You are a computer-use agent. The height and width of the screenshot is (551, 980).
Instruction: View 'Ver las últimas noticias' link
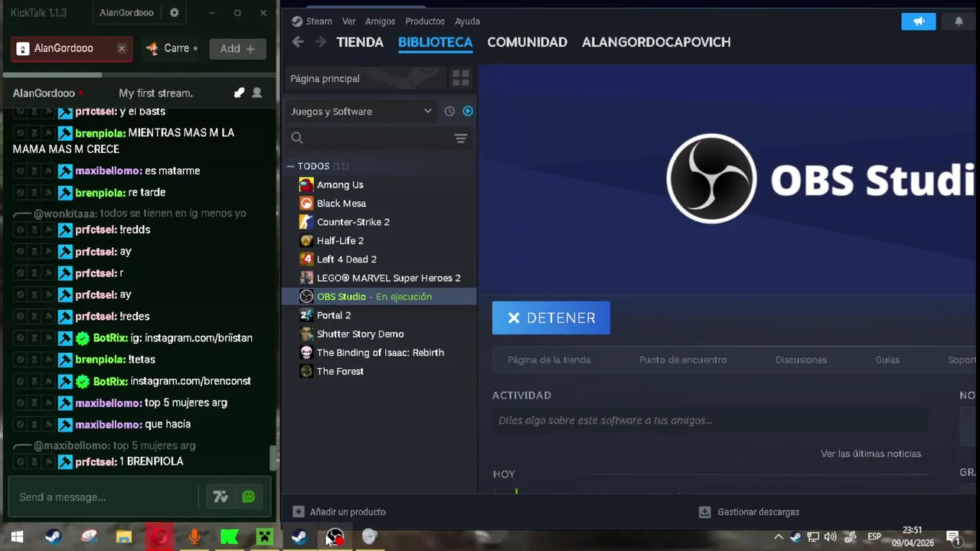pos(871,454)
